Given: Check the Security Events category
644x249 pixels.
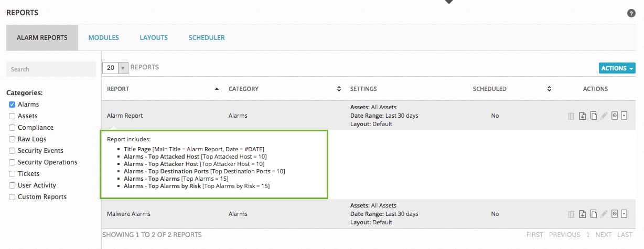Looking at the screenshot, I should 12,151.
